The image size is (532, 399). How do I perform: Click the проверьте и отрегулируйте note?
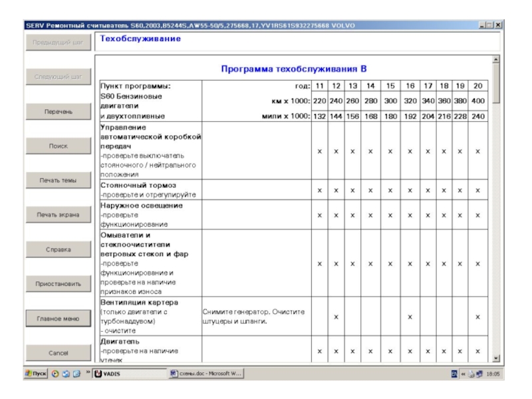pos(148,195)
